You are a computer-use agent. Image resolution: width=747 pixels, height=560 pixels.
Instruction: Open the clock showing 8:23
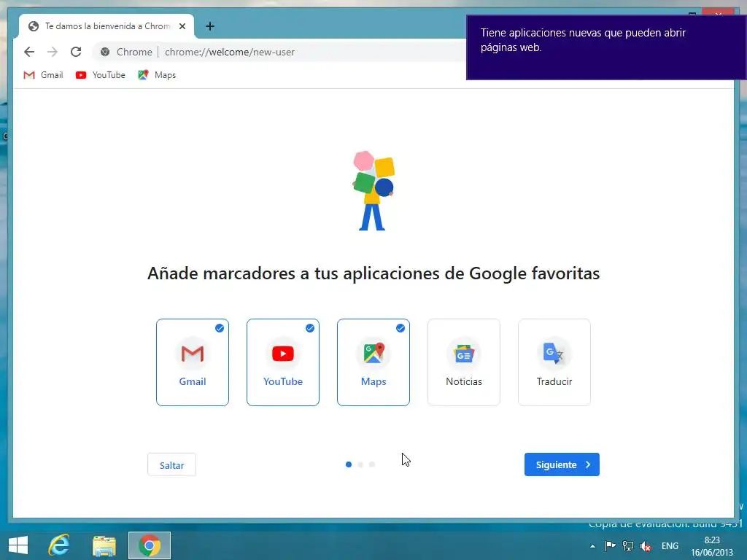pos(712,546)
